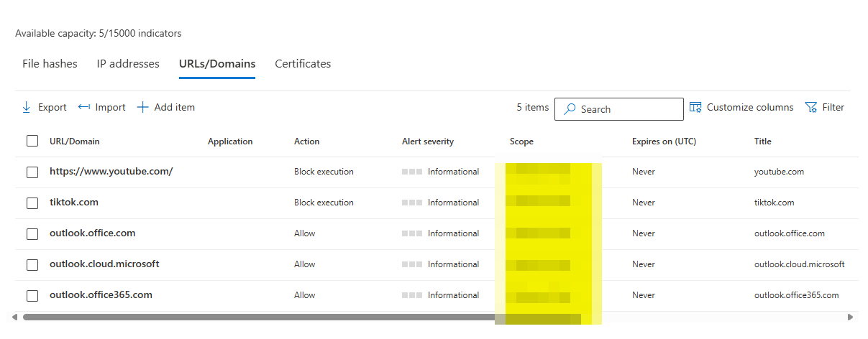Screen dimensions: 868x339
Task: Sort by the Action column header
Action: [x=307, y=141]
